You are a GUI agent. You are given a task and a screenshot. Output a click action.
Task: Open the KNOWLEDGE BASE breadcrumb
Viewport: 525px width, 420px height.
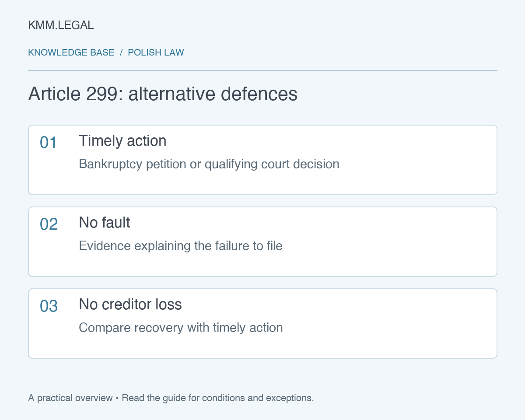(x=71, y=52)
